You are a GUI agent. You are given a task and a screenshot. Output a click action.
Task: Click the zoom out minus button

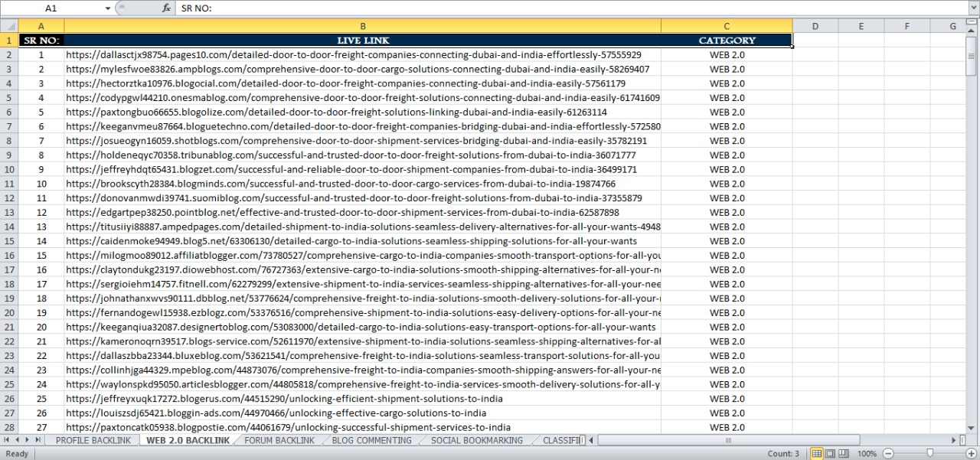887,453
